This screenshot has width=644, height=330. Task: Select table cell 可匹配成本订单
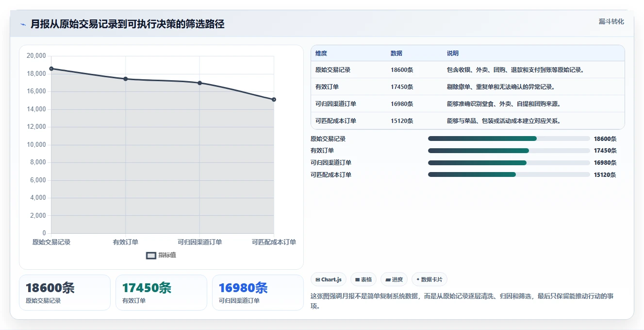[x=336, y=121]
